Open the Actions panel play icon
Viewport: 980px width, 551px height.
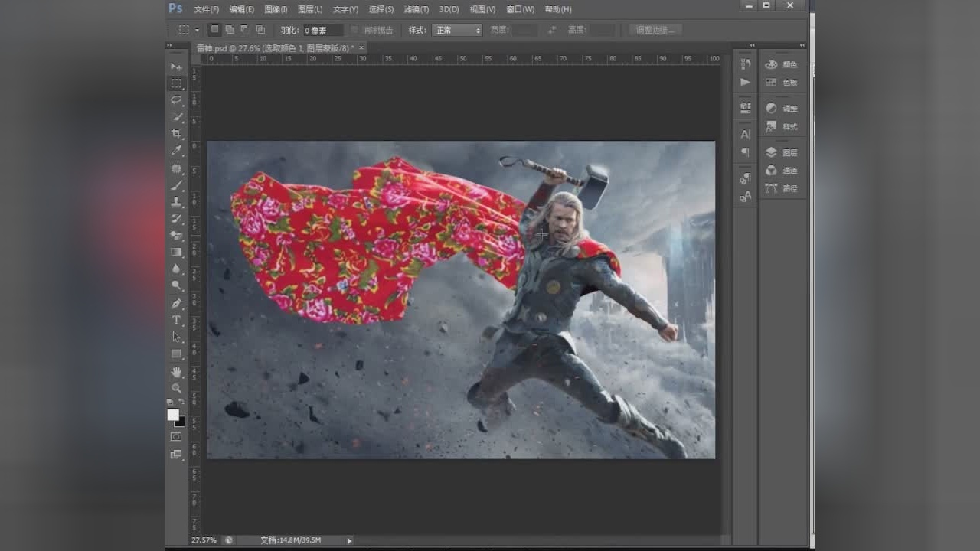coord(746,82)
